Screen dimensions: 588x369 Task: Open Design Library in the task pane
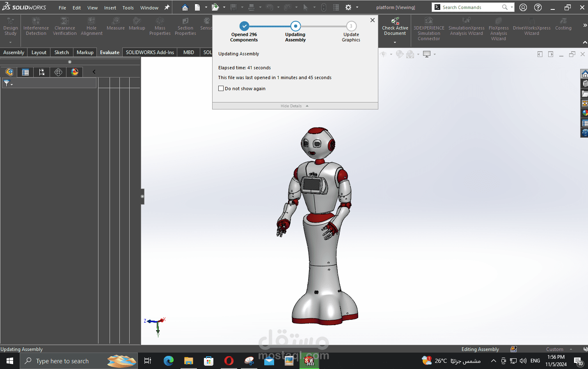pyautogui.click(x=585, y=84)
